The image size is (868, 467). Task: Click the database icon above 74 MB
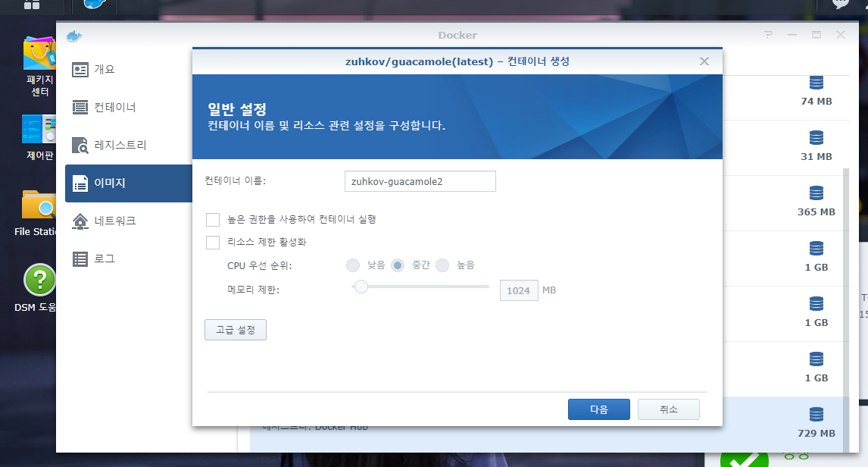click(x=816, y=83)
